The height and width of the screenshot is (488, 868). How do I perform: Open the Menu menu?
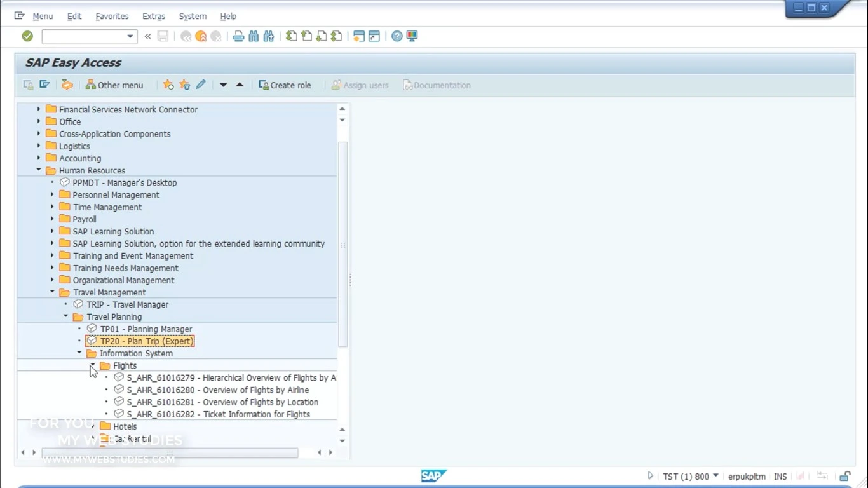(43, 17)
